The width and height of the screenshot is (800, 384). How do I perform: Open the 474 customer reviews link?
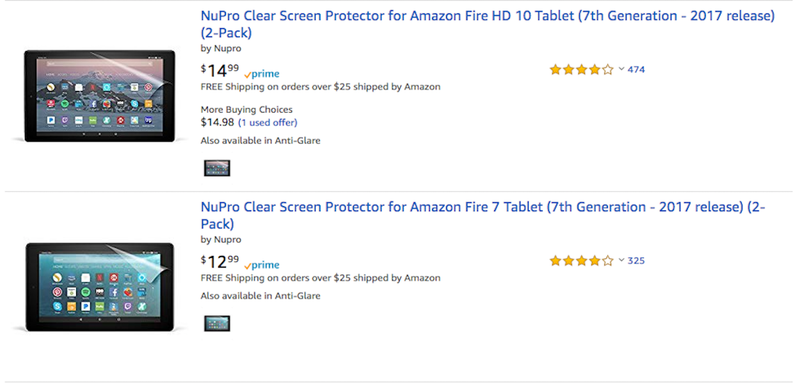[x=636, y=69]
